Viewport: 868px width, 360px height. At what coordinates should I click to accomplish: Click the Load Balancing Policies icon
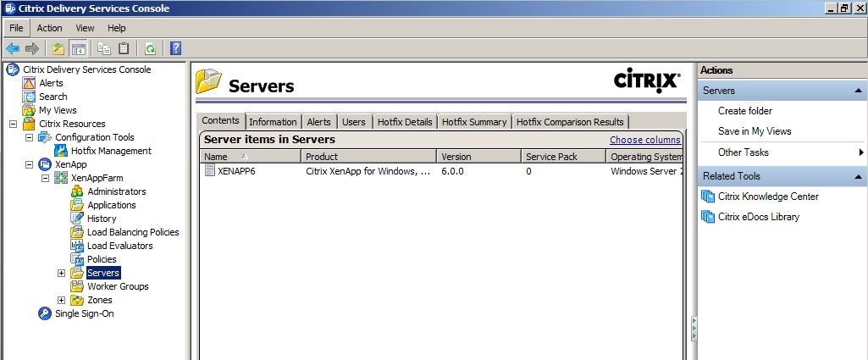tap(77, 232)
